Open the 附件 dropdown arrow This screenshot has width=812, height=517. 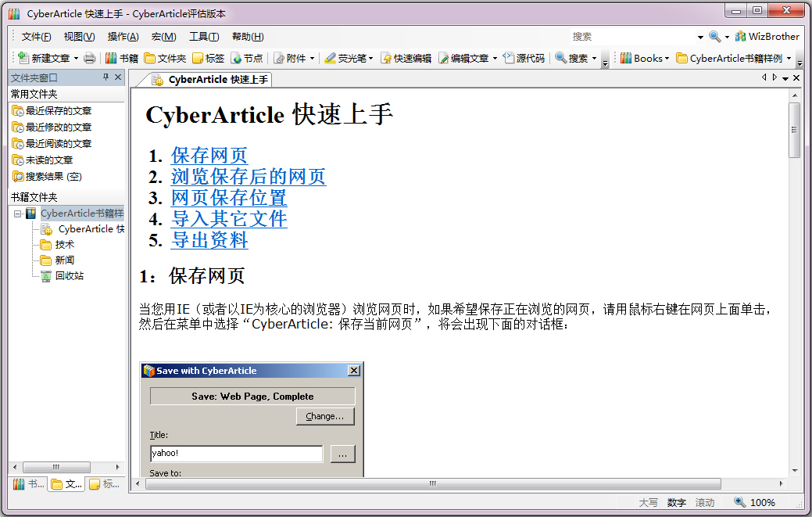tap(313, 58)
